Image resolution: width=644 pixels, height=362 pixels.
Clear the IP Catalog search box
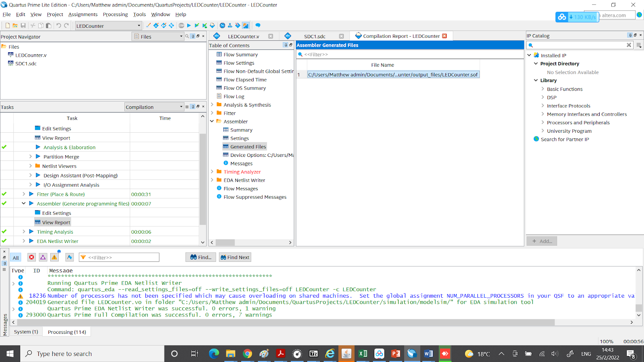(629, 45)
